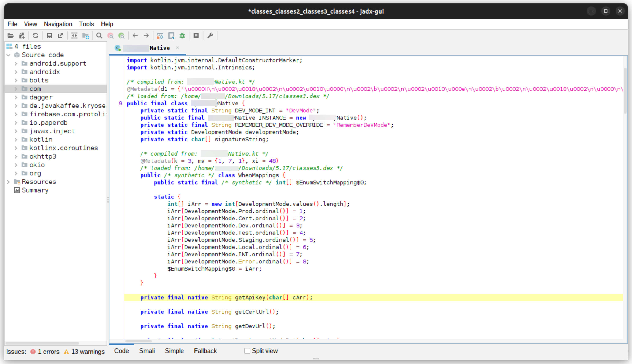Screen dimensions: 632x364
Task: Click the Fallback view button
Action: click(x=205, y=351)
